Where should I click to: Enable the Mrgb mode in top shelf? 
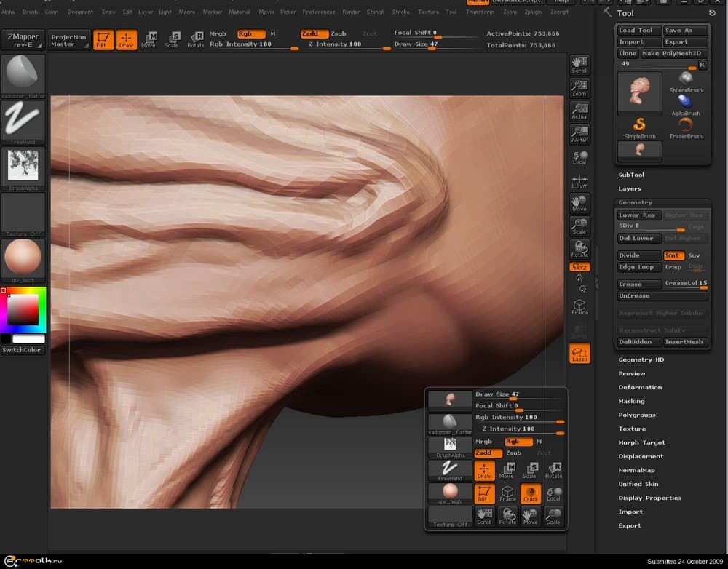click(218, 33)
